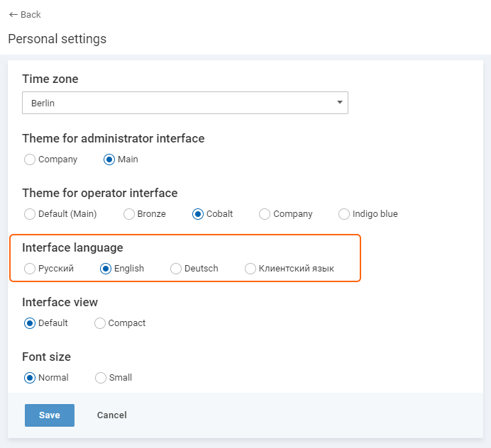
Task: Set font size to Normal
Action: pos(29,378)
